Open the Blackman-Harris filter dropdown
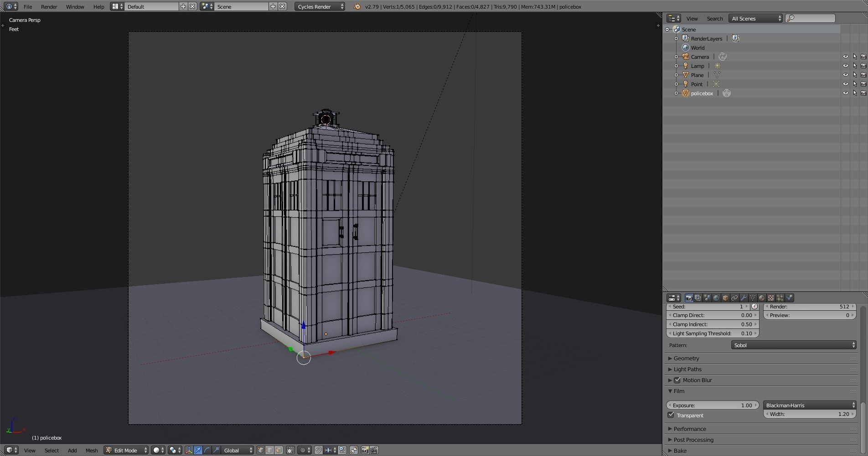Viewport: 868px width, 456px height. click(810, 405)
